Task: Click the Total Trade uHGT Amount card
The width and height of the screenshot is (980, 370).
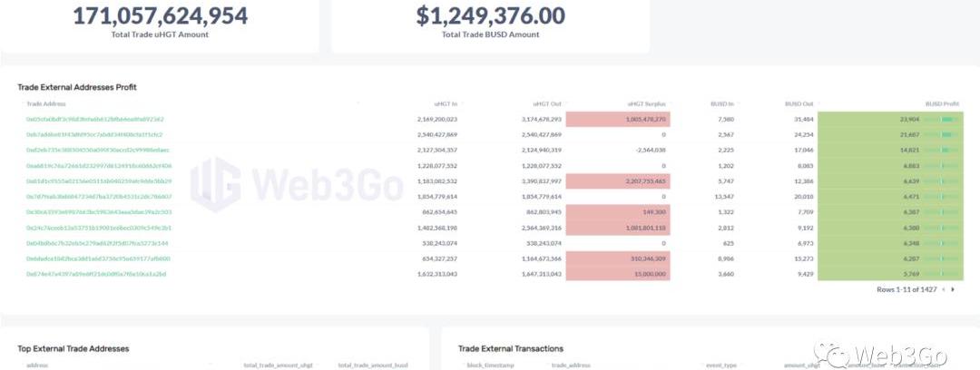Action: 160,22
